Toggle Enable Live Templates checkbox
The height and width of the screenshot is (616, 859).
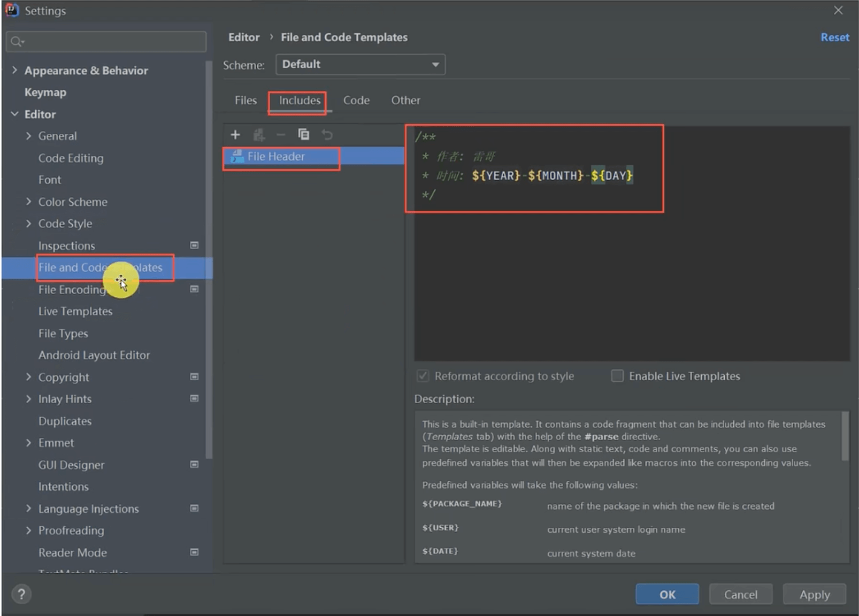coord(617,376)
